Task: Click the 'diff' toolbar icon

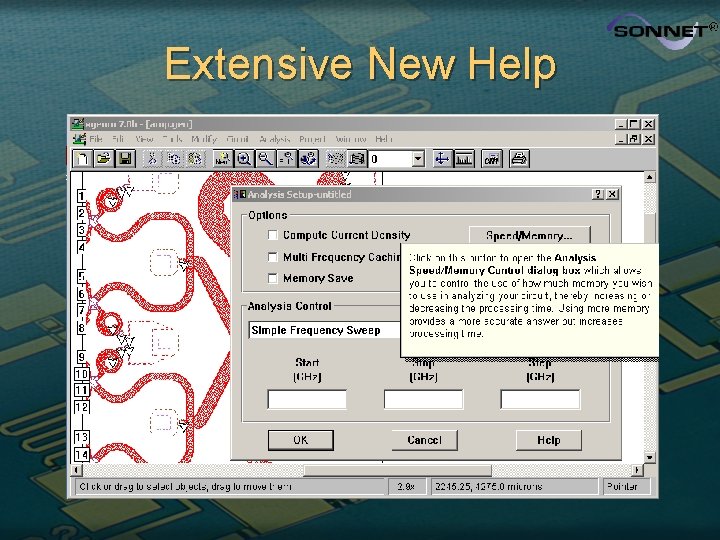Action: click(491, 159)
